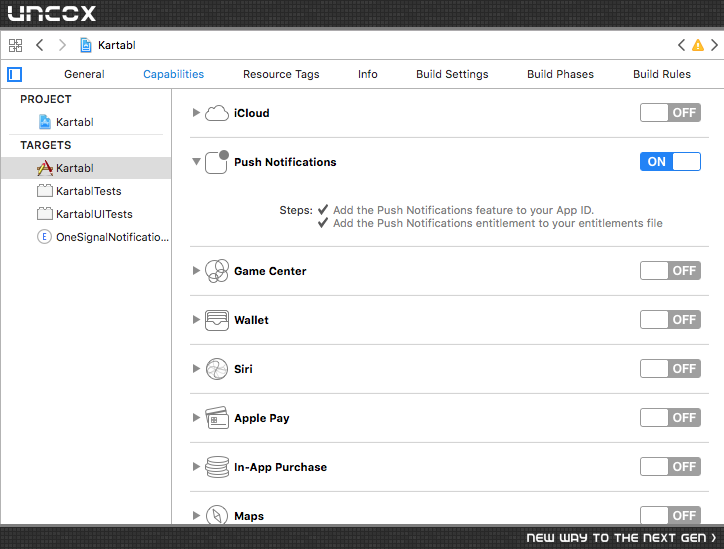
Task: Enable the Siri switch
Action: [x=670, y=368]
